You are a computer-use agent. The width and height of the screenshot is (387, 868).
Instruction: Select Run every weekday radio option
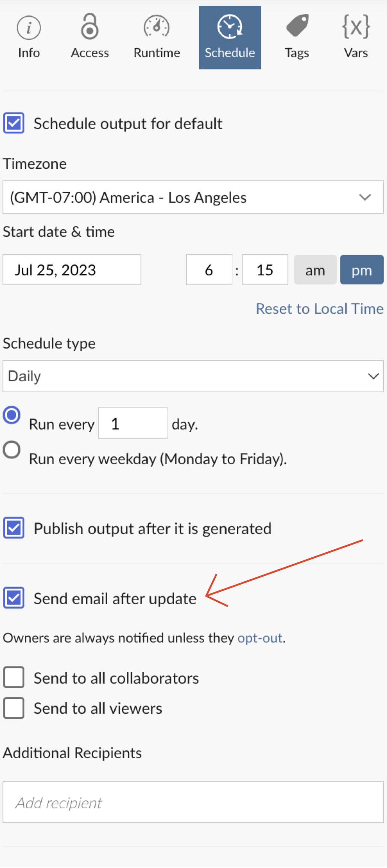coord(12,450)
